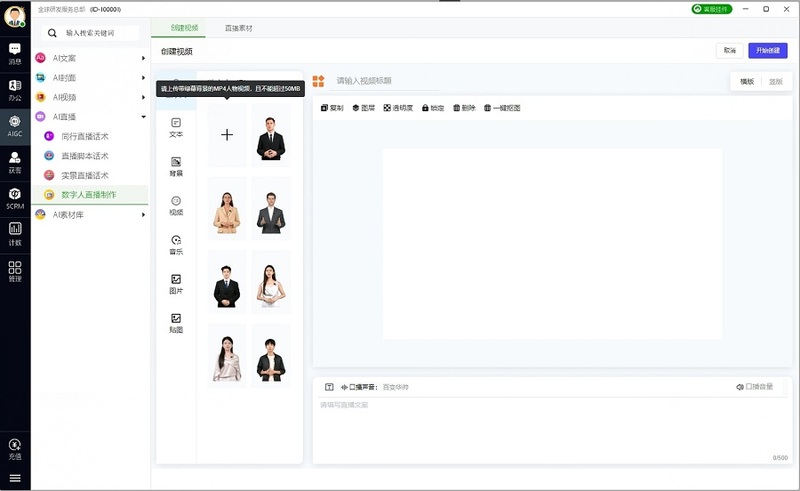Click the blue 开始创建 button
The image size is (800, 491).
[768, 51]
